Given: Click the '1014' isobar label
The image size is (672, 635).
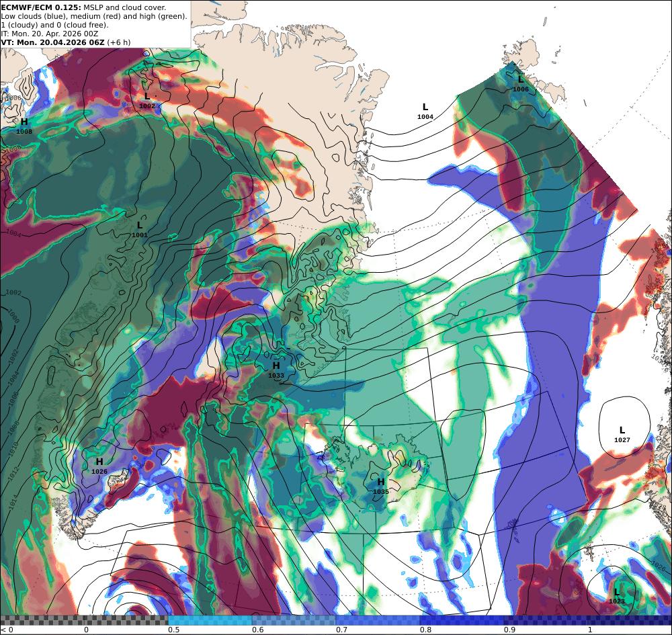Looking at the screenshot, I should point(11,501).
